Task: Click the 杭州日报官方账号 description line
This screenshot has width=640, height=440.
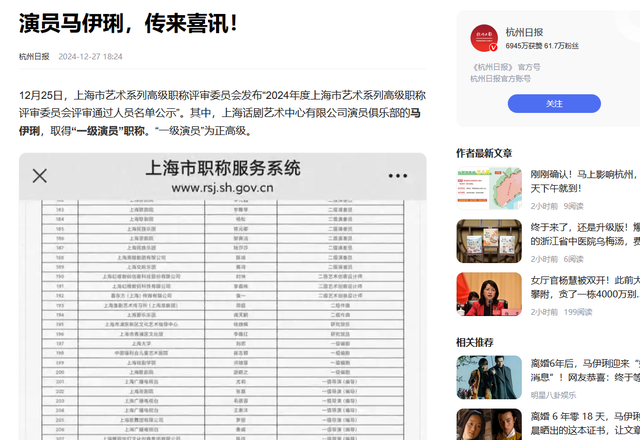Action: tap(500, 78)
